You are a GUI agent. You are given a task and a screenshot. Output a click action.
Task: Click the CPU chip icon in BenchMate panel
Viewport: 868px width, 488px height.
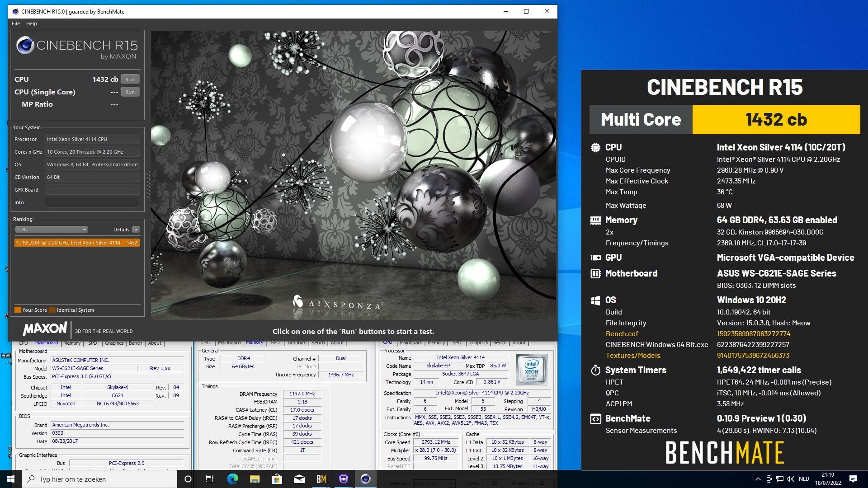click(x=595, y=147)
